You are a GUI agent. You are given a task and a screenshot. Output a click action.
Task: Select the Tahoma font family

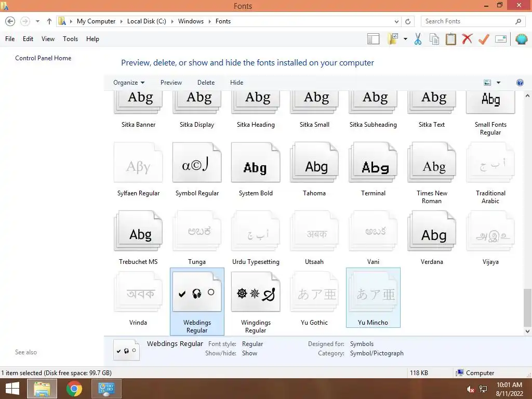[314, 170]
